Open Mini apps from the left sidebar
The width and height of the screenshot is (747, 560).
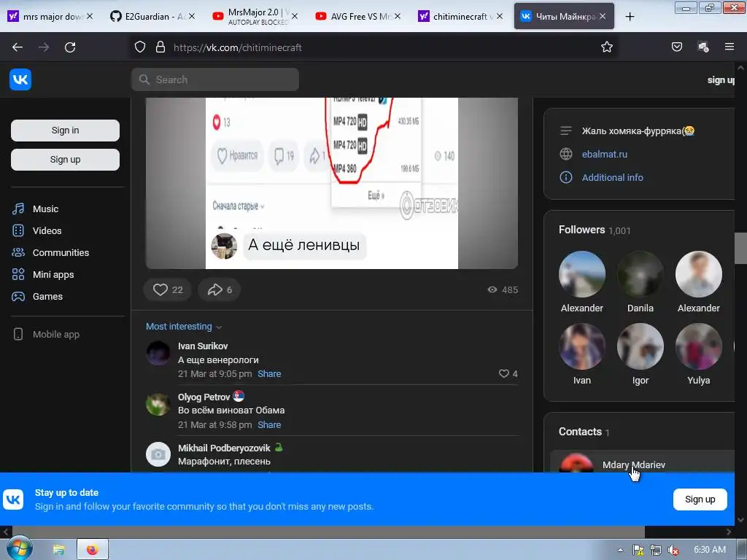(53, 275)
